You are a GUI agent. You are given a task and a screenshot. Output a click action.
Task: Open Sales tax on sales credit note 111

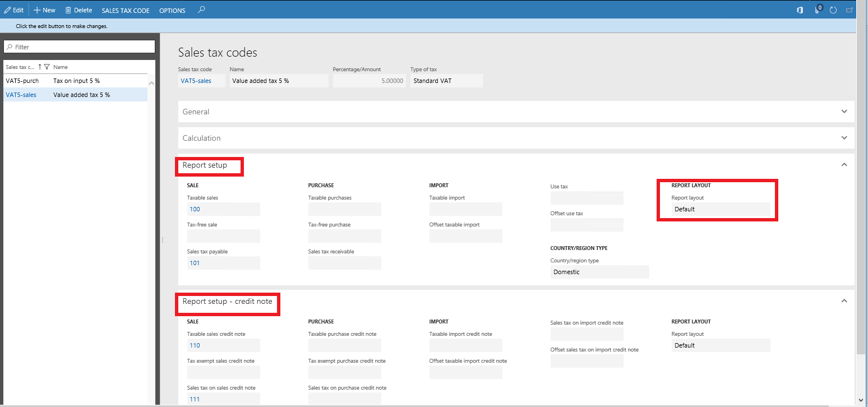coord(195,399)
